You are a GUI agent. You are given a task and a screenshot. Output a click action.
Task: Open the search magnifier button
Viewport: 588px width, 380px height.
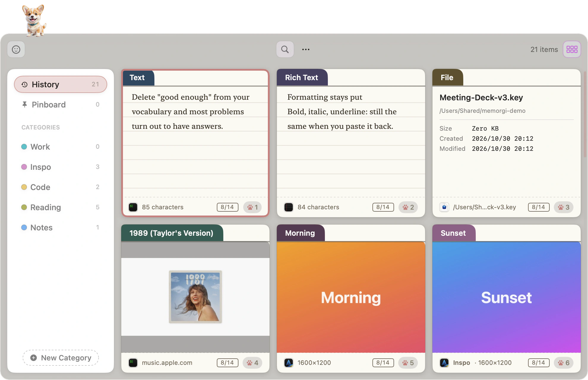[x=285, y=49]
